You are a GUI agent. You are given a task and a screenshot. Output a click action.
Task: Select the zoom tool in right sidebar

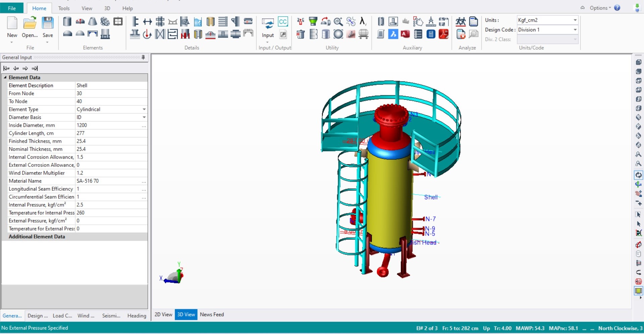point(639,154)
